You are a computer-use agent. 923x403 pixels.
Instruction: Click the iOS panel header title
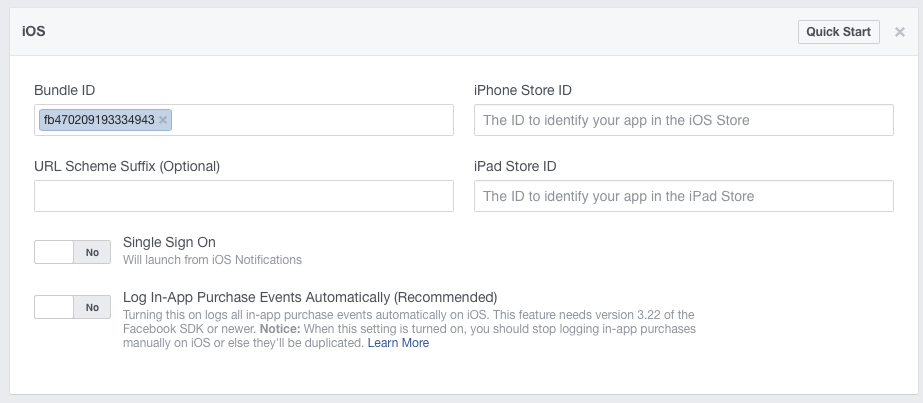(34, 32)
